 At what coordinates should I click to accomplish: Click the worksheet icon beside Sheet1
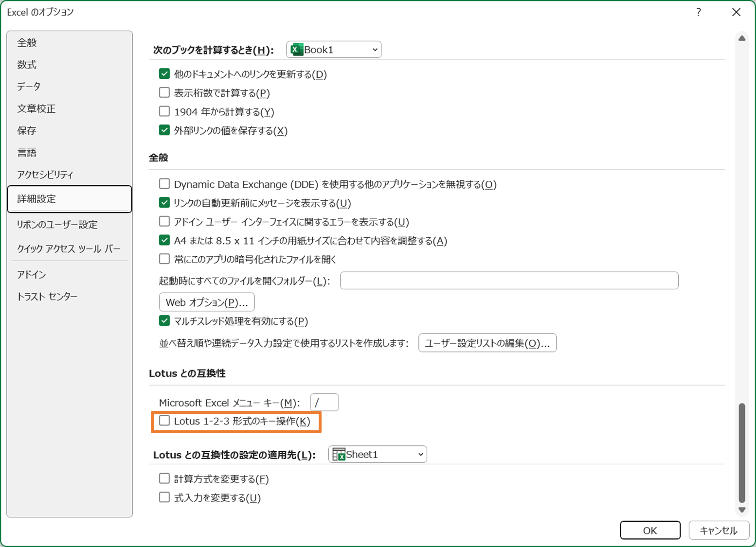(x=339, y=454)
